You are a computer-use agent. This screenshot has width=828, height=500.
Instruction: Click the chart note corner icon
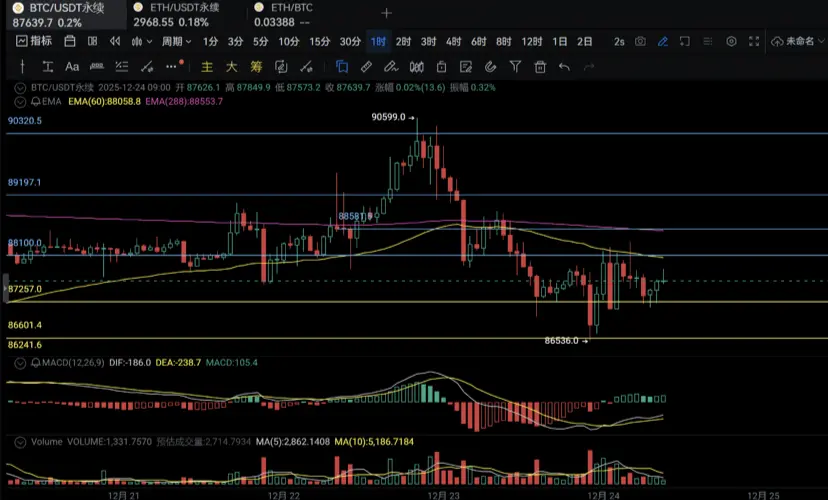(x=685, y=41)
